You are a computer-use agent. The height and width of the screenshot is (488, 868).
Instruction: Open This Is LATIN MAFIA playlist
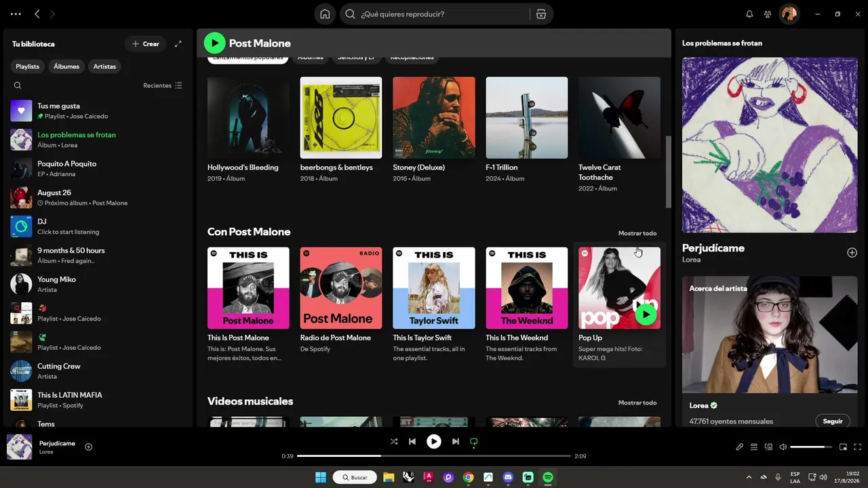[99, 400]
